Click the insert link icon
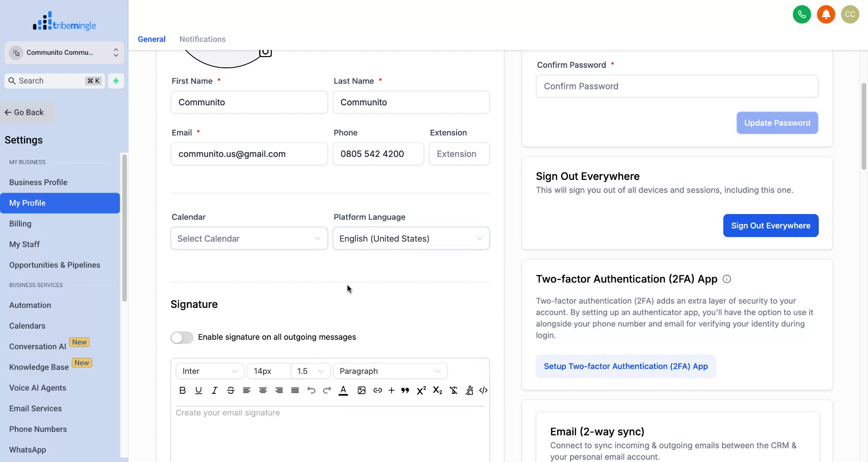Screen dimensions: 868x462 coord(377,390)
